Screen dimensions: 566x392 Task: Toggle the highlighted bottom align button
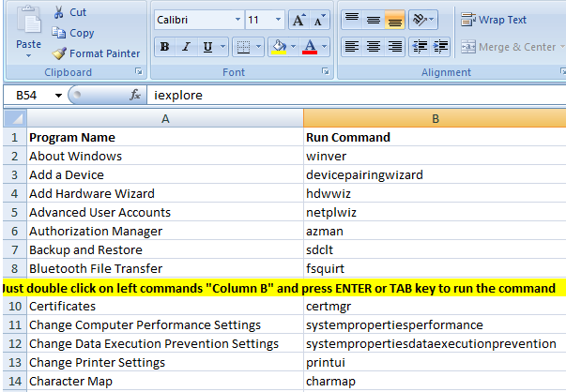394,20
